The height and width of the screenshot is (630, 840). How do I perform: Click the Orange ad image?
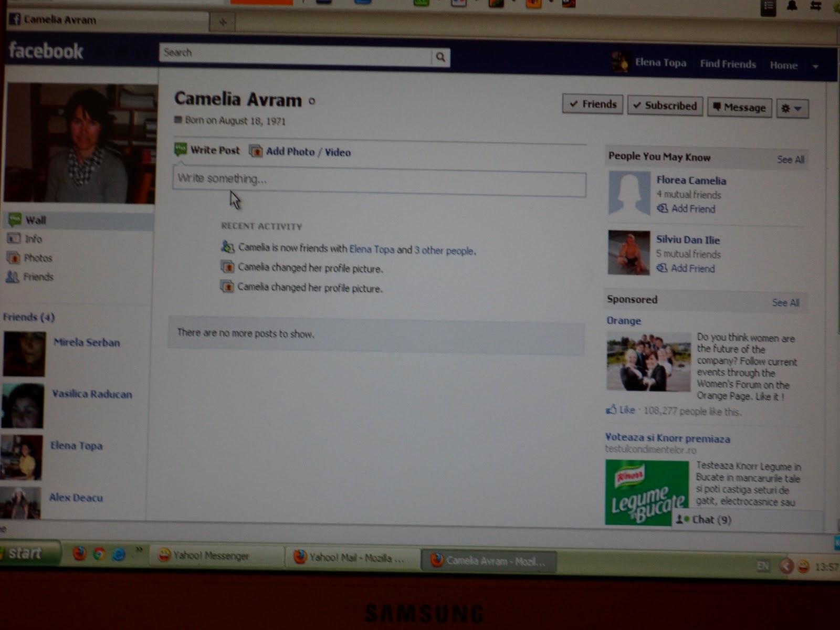click(648, 361)
